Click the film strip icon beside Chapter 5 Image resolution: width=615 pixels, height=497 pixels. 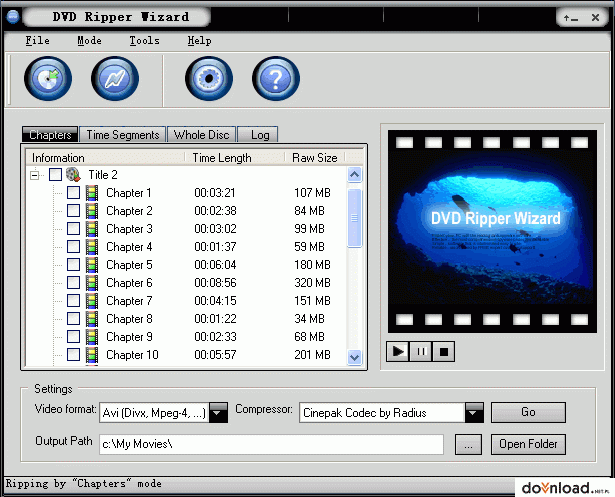click(x=92, y=265)
